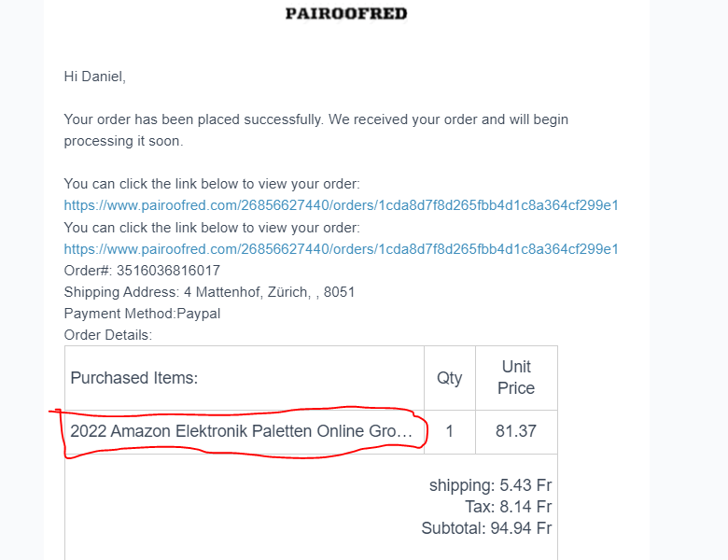Click the Payment Method Paypal line
Viewport: 728px width, 560px height.
click(142, 314)
